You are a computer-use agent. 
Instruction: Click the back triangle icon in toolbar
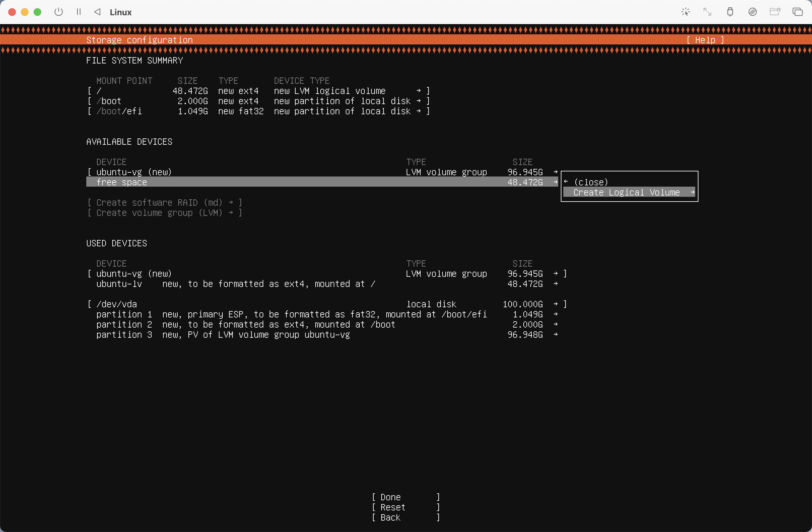(x=98, y=12)
